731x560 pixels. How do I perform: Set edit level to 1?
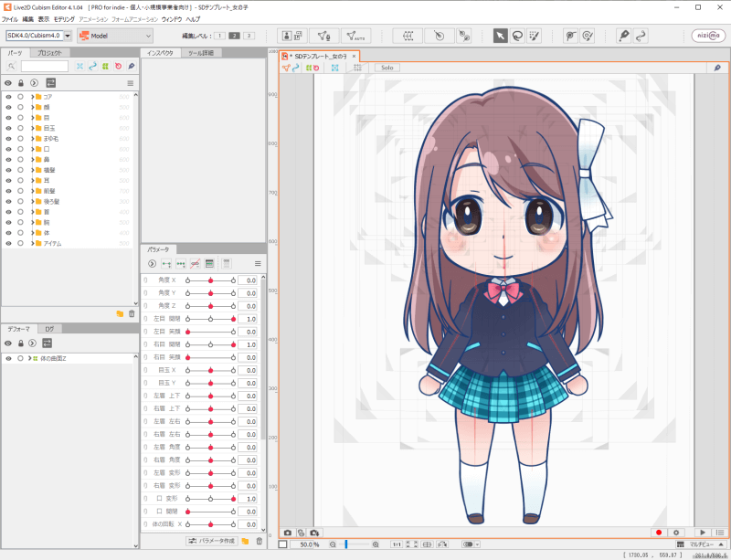219,36
